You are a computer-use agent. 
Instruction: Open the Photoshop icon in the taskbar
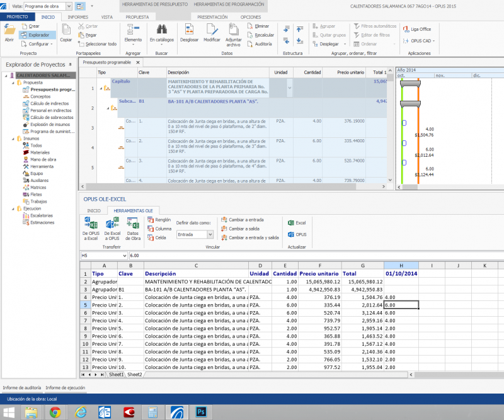202,412
